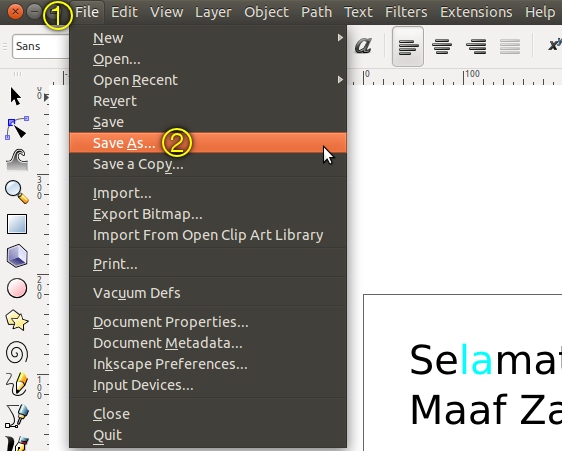Choose Close from File menu

tap(208, 414)
